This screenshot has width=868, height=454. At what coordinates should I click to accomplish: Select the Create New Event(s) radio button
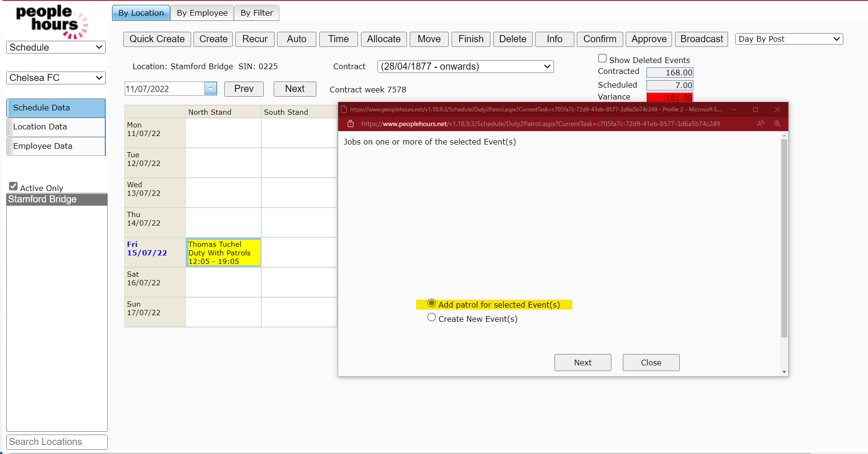tap(432, 317)
